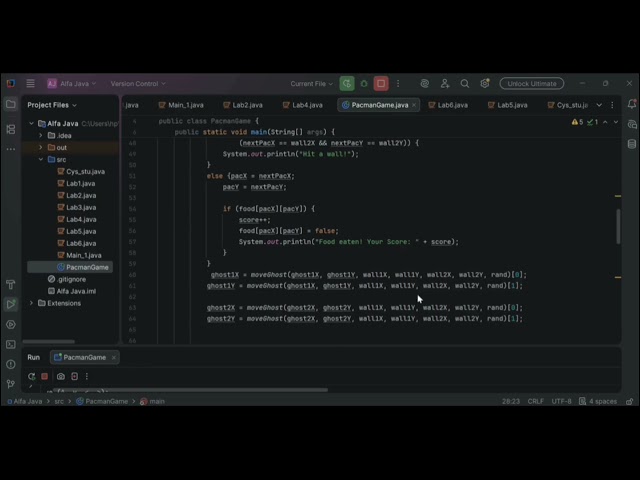Close the PacmanGame.java editor tab
The image size is (640, 480).
point(414,105)
